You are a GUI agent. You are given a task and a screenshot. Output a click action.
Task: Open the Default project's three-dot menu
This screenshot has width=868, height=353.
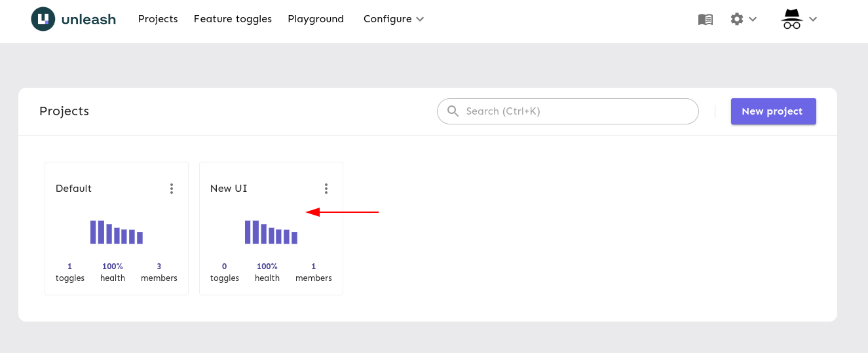[172, 189]
